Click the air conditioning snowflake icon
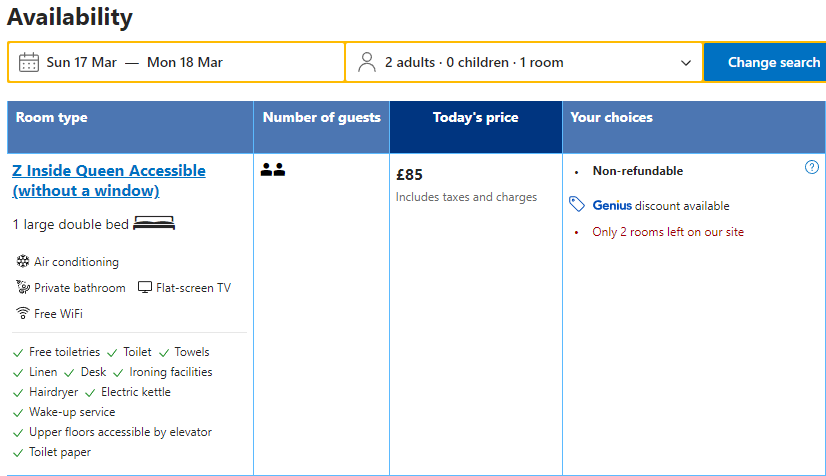This screenshot has width=826, height=476. pyautogui.click(x=23, y=262)
